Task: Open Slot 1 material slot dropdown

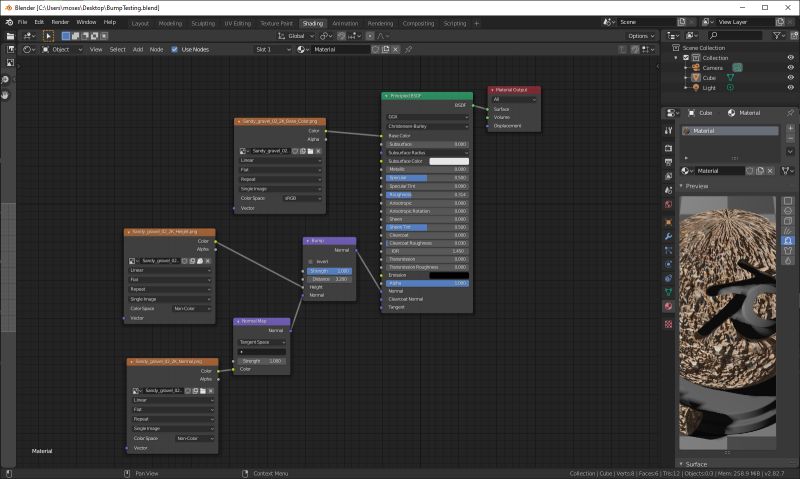Action: (x=272, y=49)
